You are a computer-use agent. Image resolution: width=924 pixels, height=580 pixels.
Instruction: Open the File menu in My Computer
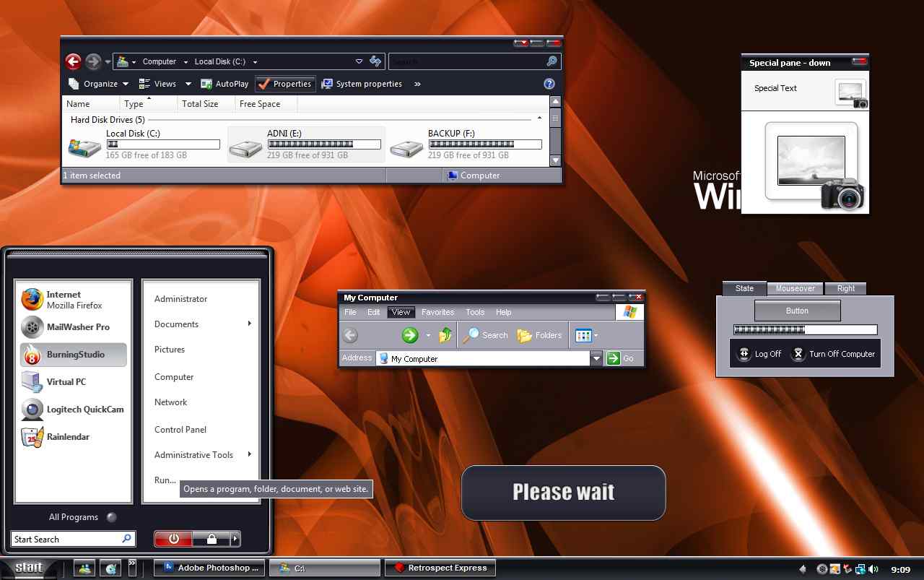point(350,312)
